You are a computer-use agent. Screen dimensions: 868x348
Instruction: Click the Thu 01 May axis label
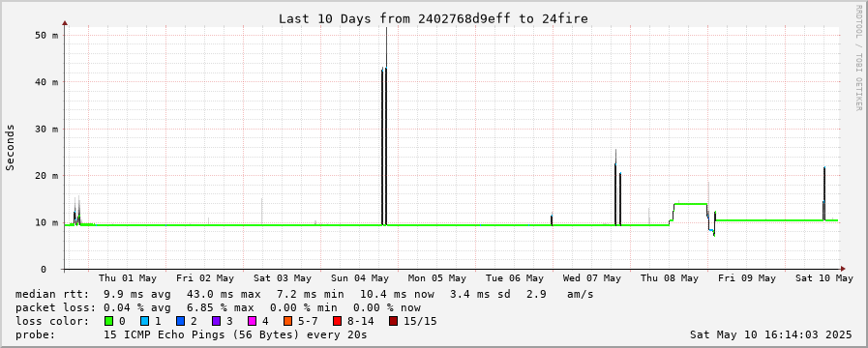(128, 278)
